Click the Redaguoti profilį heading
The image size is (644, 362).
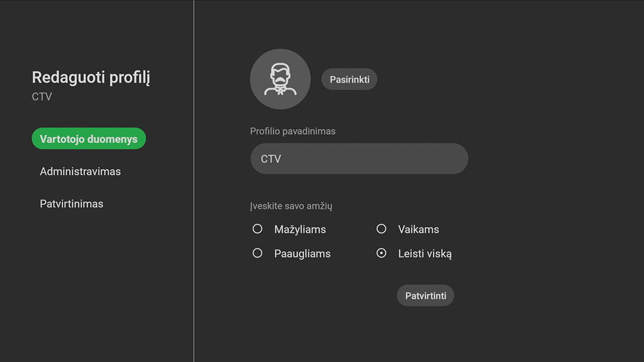point(90,77)
